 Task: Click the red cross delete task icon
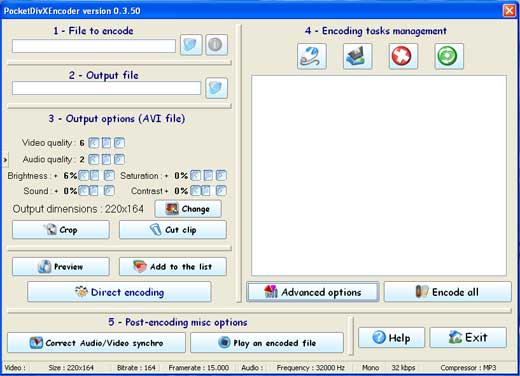403,56
